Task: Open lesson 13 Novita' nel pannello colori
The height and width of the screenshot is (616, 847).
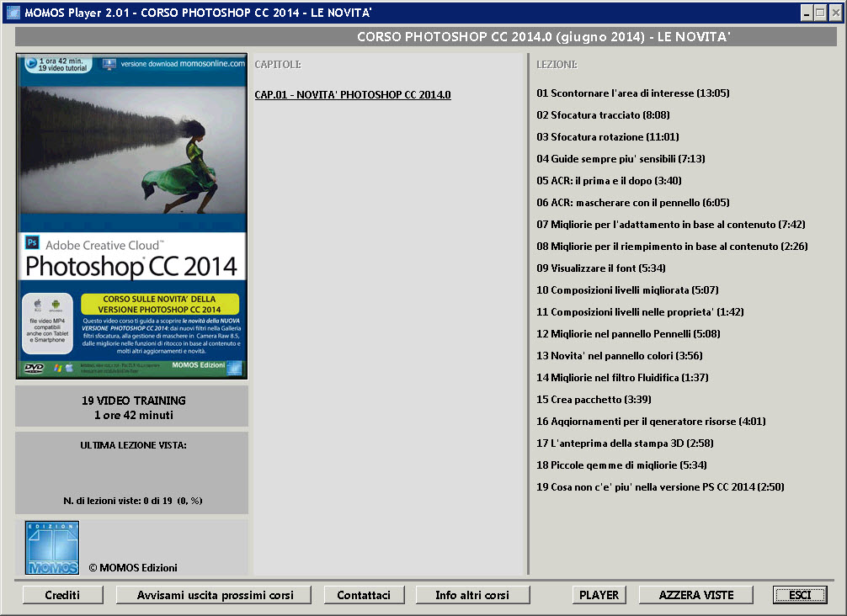Action: 620,356
